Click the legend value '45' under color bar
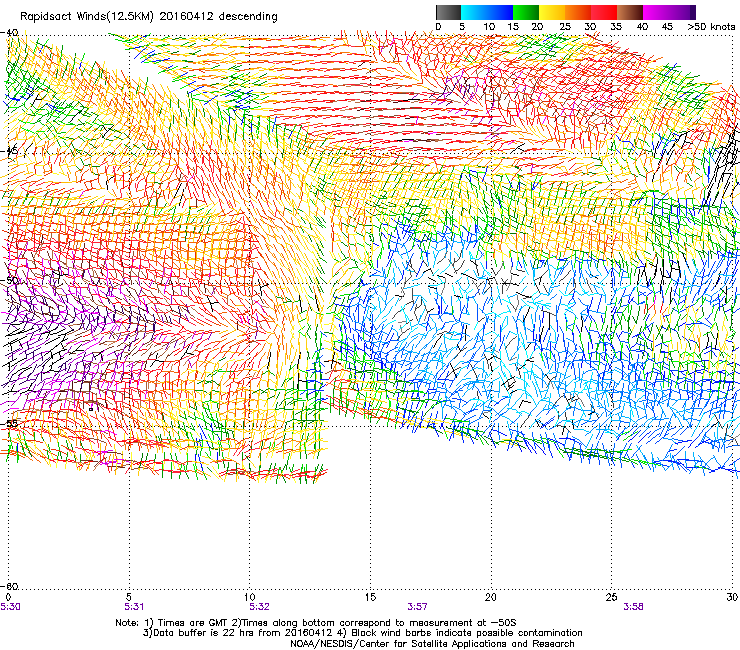This screenshot has height=650, width=740. pyautogui.click(x=667, y=27)
